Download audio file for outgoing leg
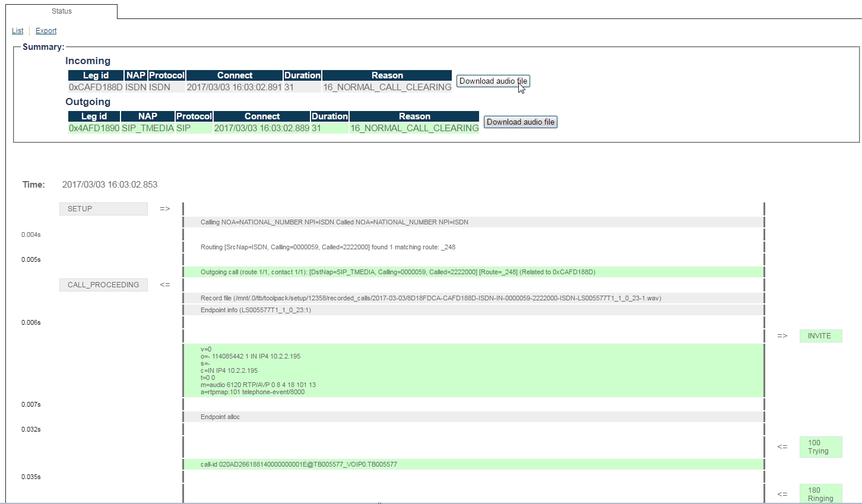This screenshot has width=862, height=504. (520, 122)
